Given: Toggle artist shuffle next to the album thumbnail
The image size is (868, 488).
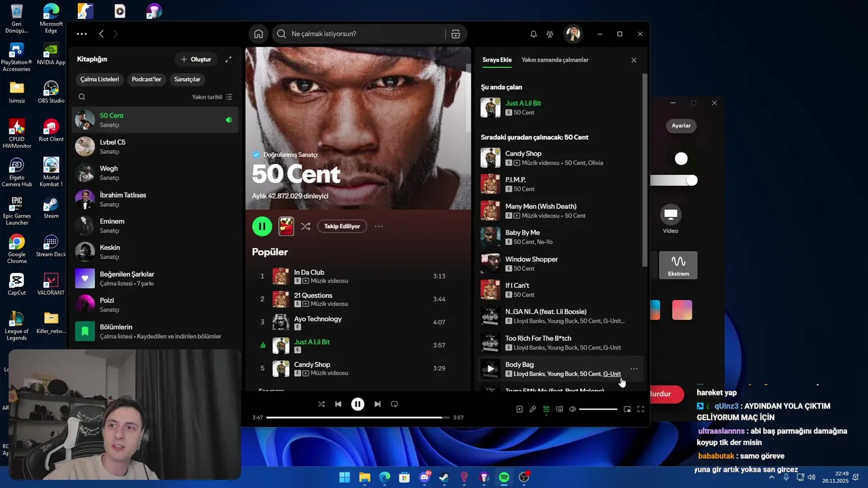Looking at the screenshot, I should click(306, 226).
